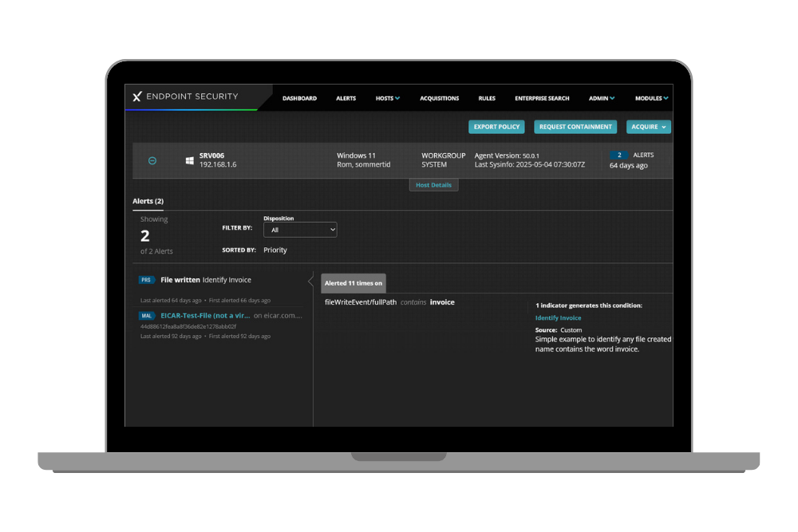Collapse alert detail panel with left chevron
Viewport: 798px width, 532px height.
[x=310, y=281]
